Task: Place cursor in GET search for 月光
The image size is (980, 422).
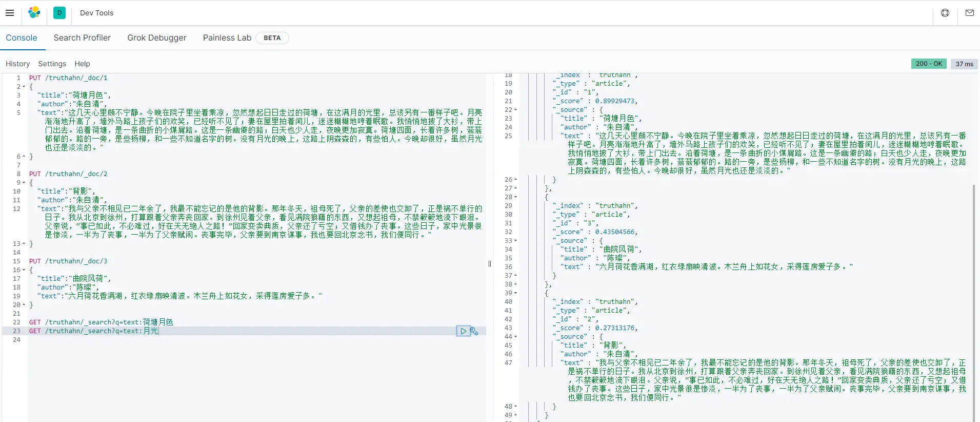Action: pos(94,331)
